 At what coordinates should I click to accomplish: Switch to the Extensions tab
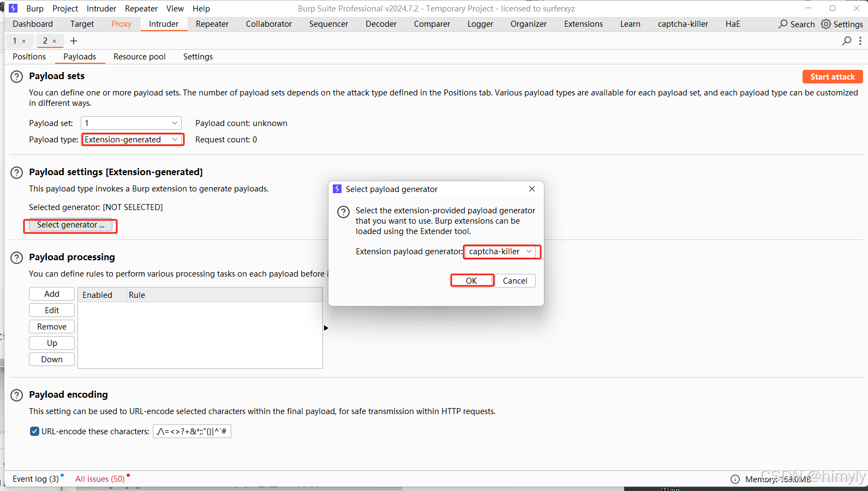point(583,24)
